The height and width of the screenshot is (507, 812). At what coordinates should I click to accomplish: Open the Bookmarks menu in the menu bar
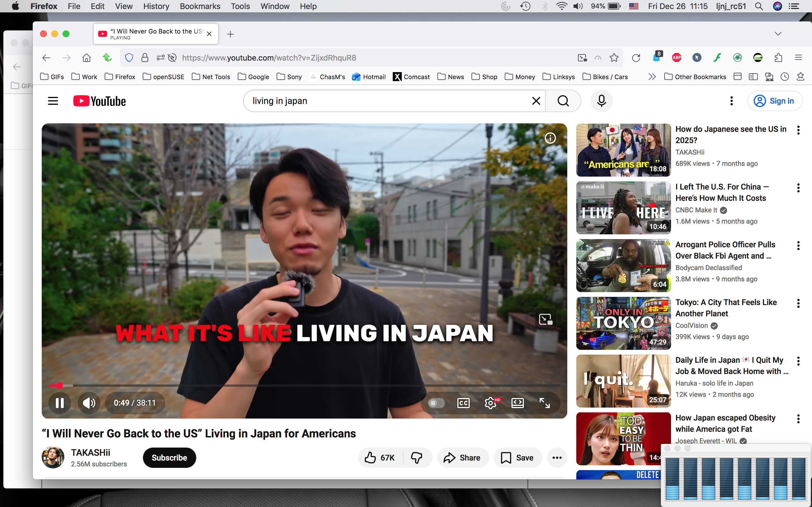200,6
